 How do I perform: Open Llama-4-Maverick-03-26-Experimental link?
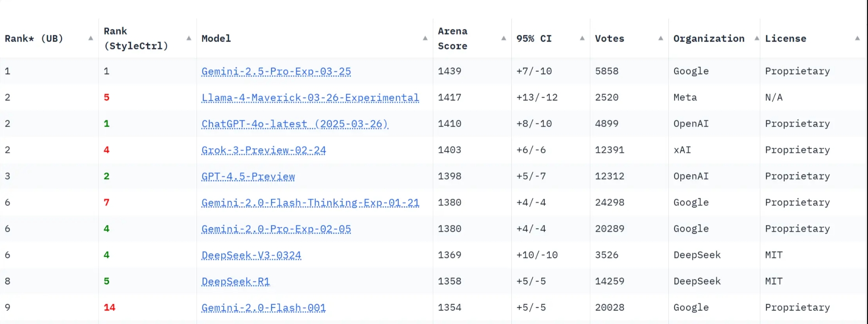point(310,98)
